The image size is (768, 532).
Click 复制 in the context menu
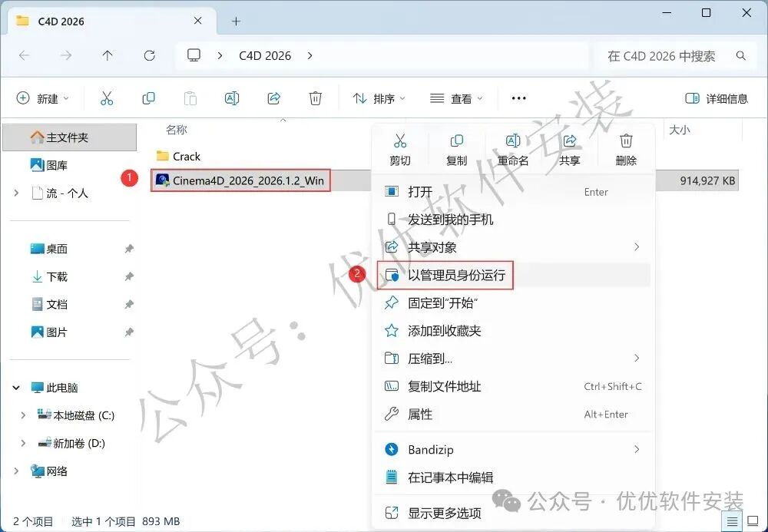(456, 150)
